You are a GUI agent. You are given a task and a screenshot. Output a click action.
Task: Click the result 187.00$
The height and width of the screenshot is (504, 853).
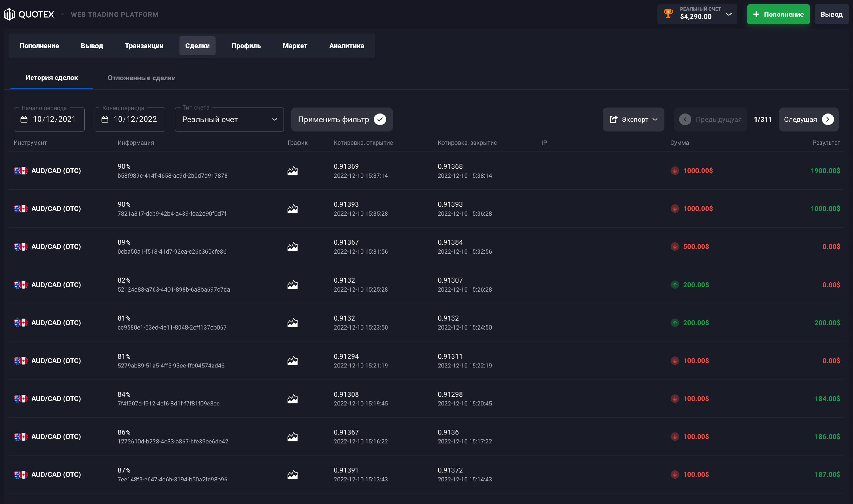click(x=827, y=475)
